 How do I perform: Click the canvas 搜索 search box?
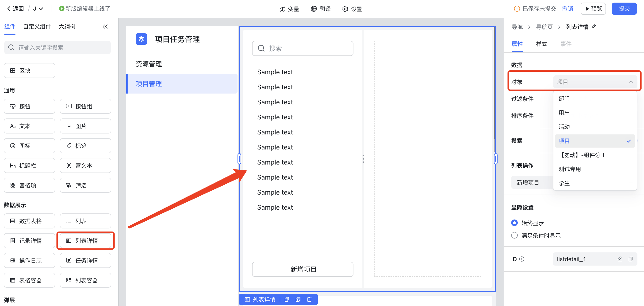tap(303, 49)
